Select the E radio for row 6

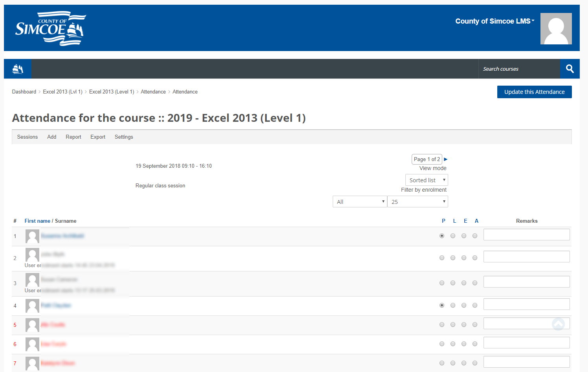click(464, 344)
